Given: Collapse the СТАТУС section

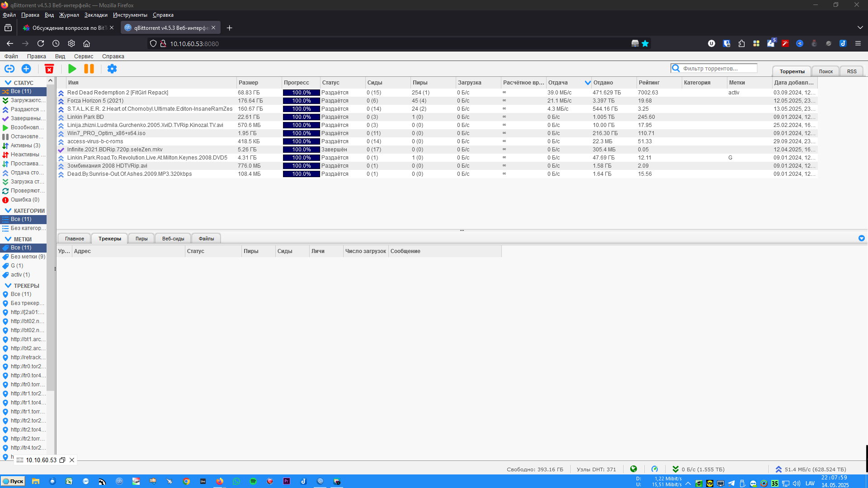Looking at the screenshot, I should pos(8,83).
